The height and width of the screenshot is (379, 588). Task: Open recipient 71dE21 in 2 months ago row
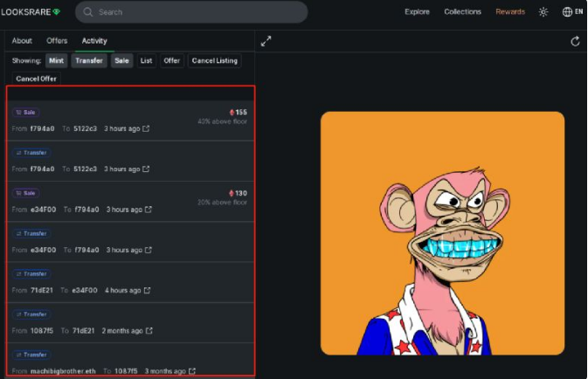[x=83, y=331]
